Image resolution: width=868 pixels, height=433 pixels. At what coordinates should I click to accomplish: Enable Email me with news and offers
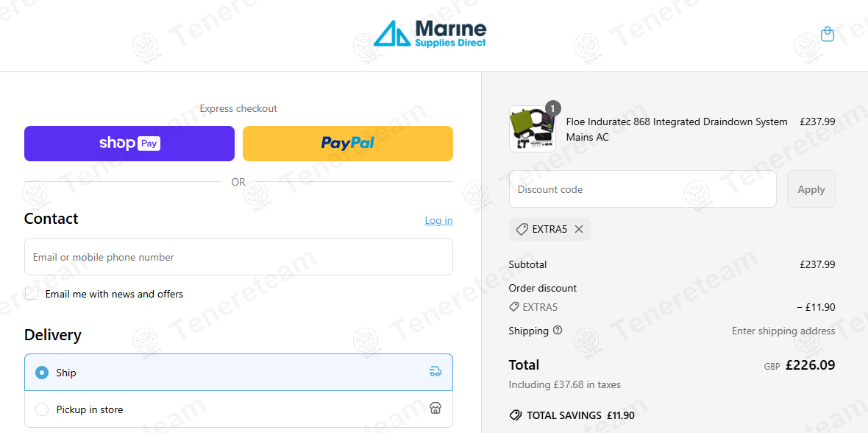pyautogui.click(x=32, y=293)
